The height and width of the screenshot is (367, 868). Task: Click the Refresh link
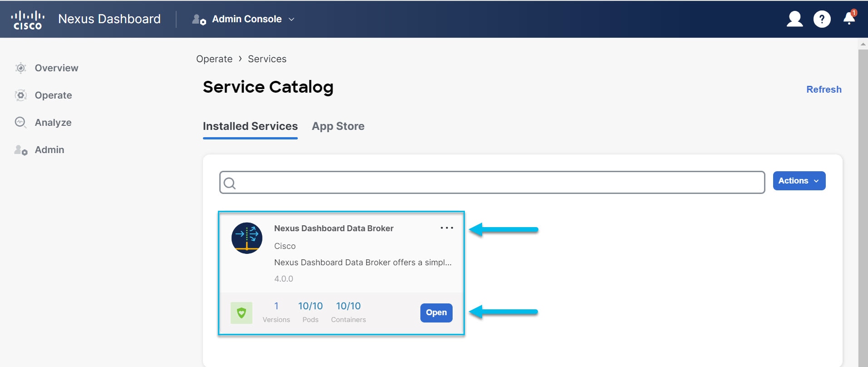tap(824, 89)
